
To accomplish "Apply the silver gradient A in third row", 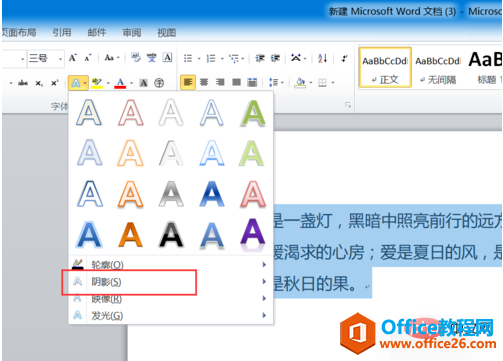I will 171,194.
